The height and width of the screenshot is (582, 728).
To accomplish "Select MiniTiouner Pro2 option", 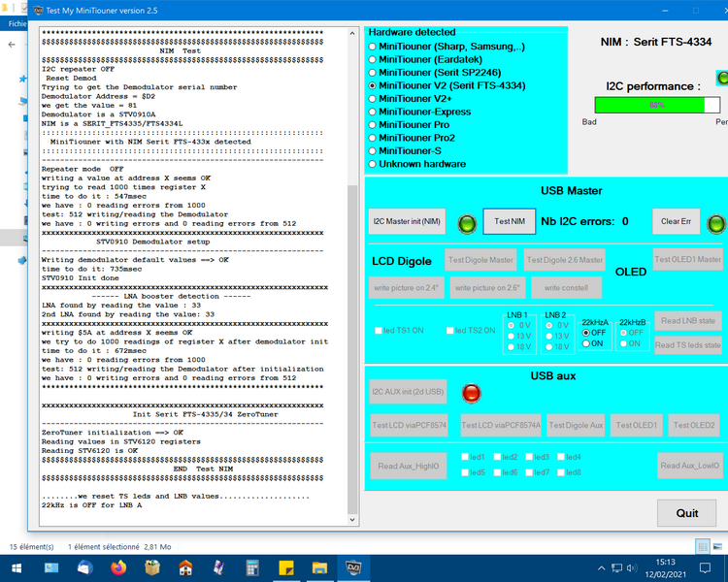I will (372, 138).
